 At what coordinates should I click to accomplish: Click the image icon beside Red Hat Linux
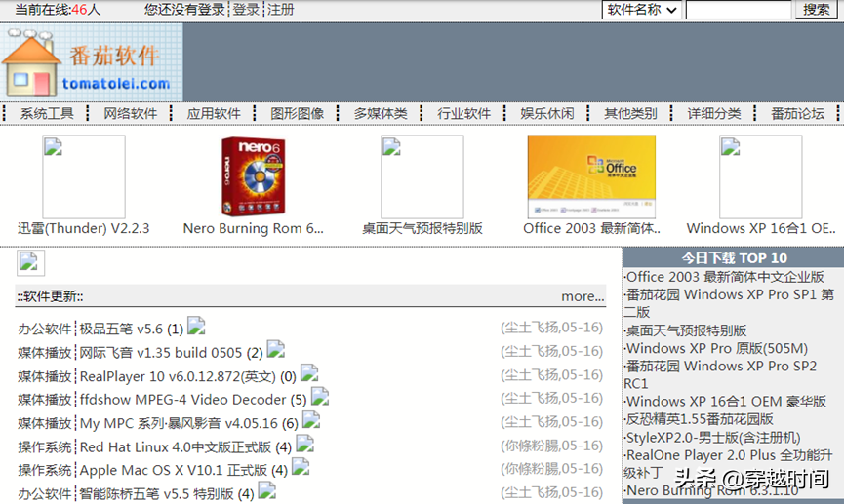[x=304, y=444]
